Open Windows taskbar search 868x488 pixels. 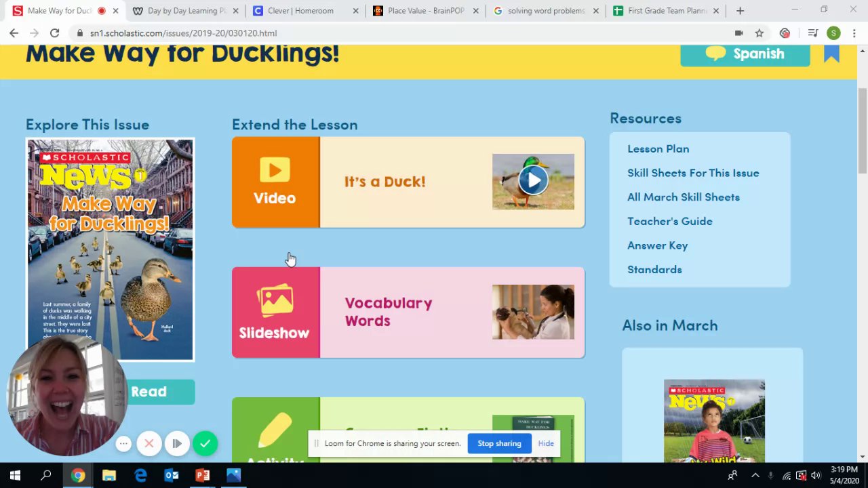click(x=46, y=476)
